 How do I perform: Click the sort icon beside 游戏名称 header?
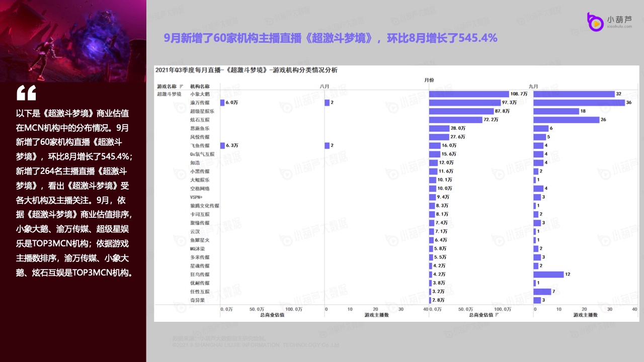click(181, 86)
